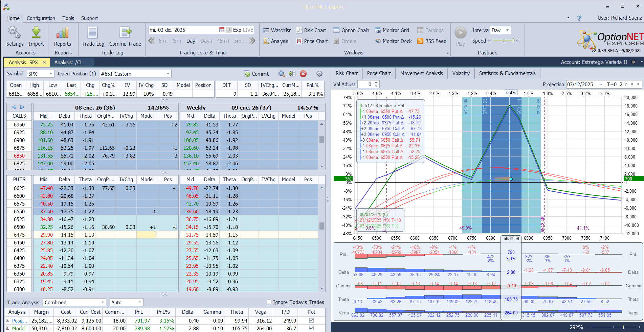Step back one day with Day-
The height and width of the screenshot is (332, 644).
(x=192, y=41)
